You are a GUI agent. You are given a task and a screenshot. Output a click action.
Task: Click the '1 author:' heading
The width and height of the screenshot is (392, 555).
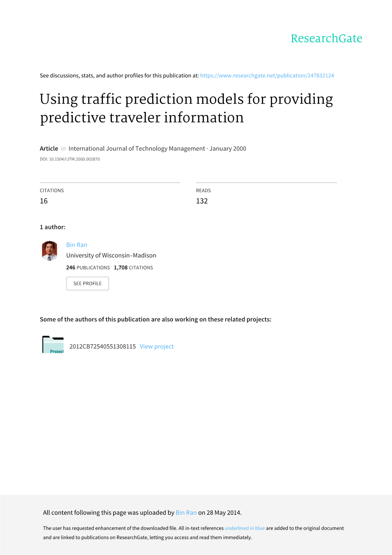pyautogui.click(x=53, y=227)
